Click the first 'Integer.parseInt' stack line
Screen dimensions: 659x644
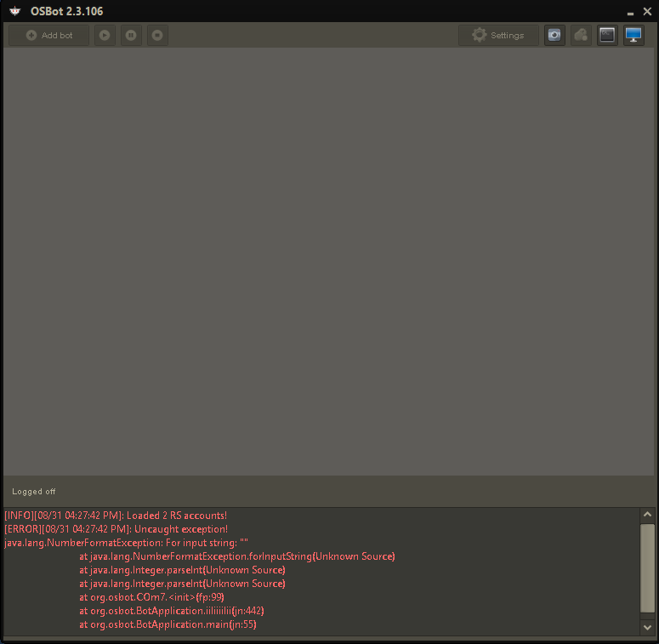point(182,570)
